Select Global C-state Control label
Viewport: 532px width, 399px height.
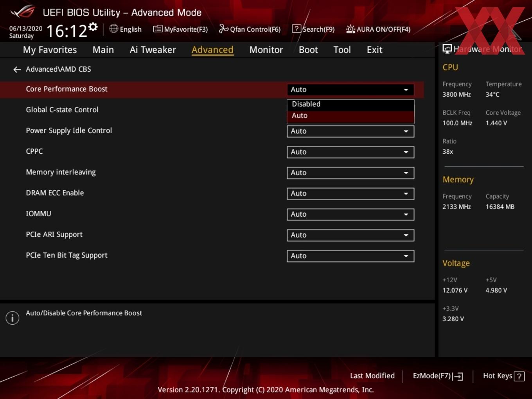pyautogui.click(x=62, y=110)
